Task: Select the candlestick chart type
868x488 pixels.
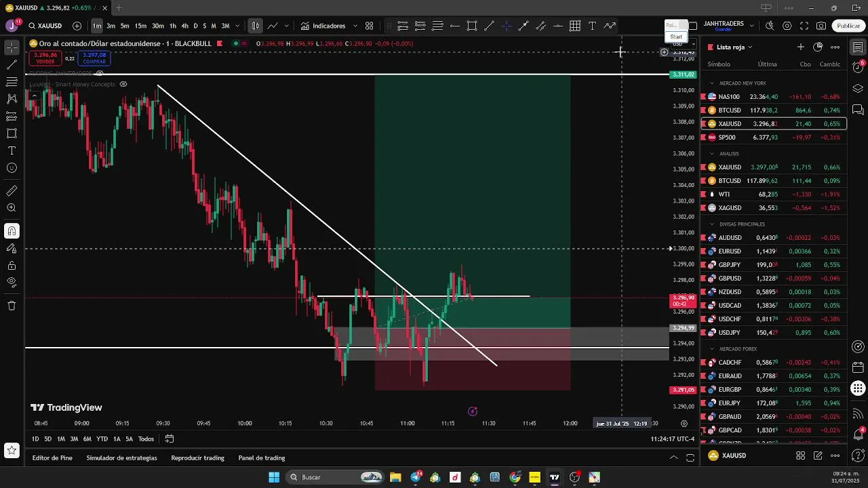Action: coord(255,26)
